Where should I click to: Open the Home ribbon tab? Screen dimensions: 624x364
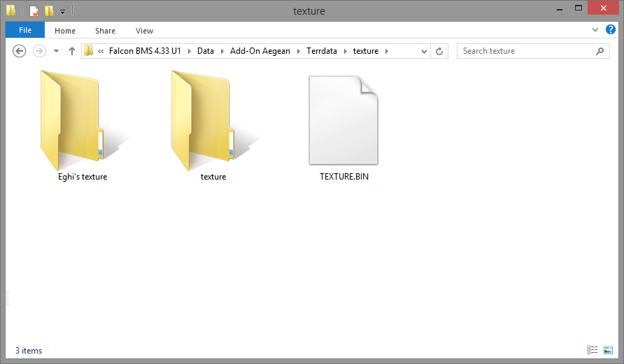[x=65, y=31]
